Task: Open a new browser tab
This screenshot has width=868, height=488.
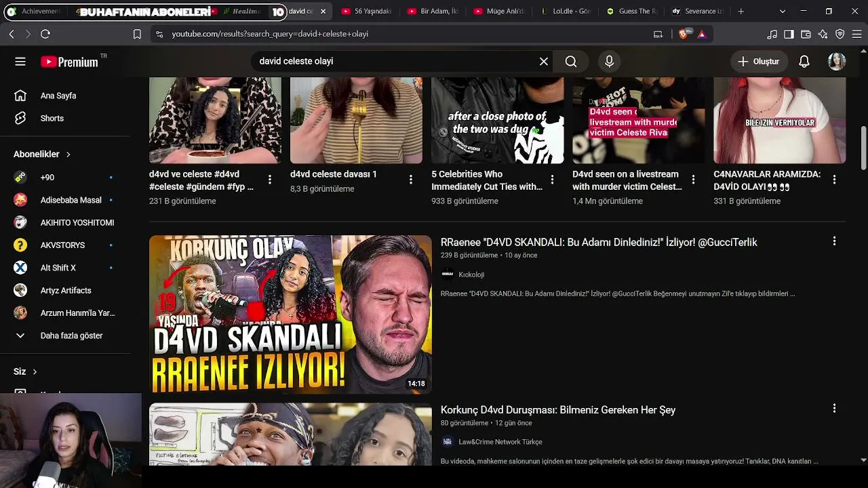Action: [741, 12]
